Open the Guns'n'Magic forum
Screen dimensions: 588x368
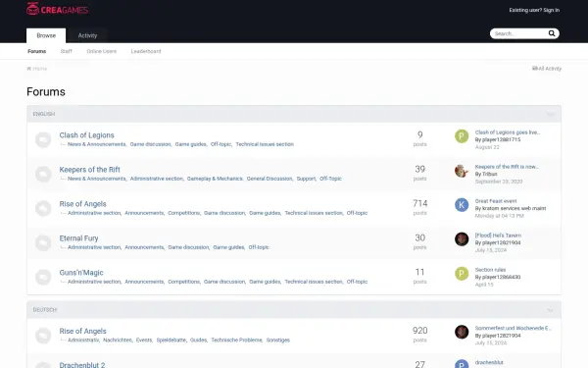81,273
